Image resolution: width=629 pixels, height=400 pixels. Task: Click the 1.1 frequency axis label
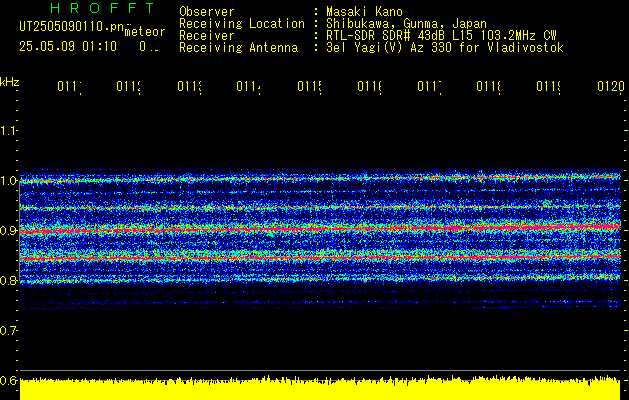(x=9, y=130)
